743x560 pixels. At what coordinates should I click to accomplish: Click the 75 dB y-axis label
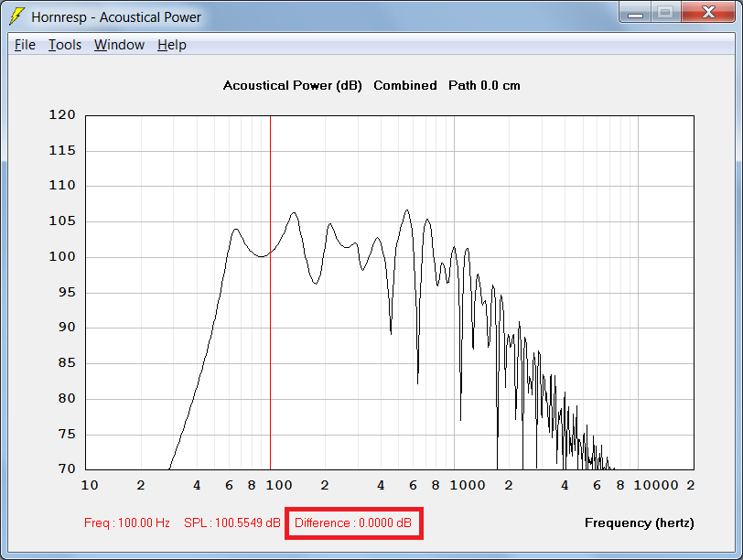[x=67, y=434]
